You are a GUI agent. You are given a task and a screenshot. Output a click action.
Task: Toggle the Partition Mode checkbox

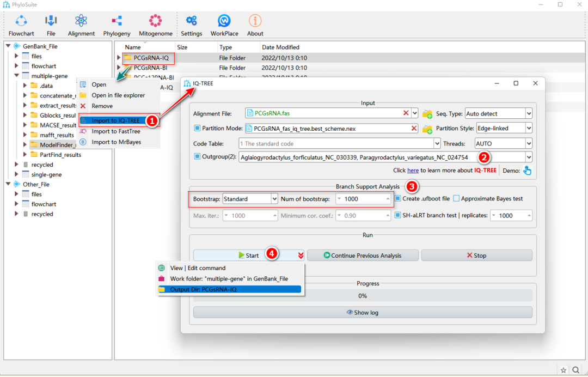click(197, 128)
